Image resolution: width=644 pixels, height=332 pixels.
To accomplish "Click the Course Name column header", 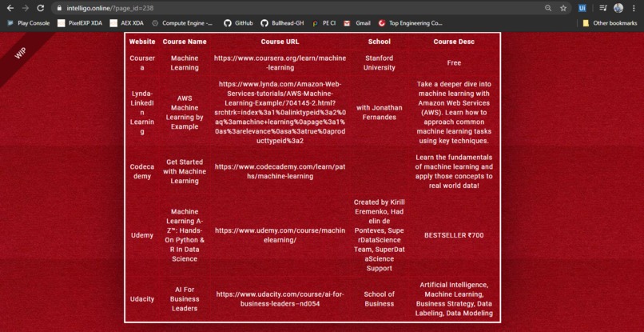I will [185, 42].
